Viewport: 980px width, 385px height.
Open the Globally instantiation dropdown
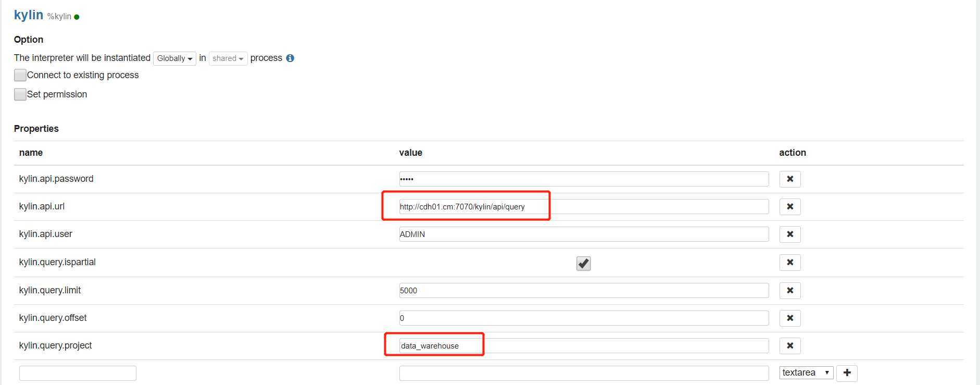pos(174,58)
